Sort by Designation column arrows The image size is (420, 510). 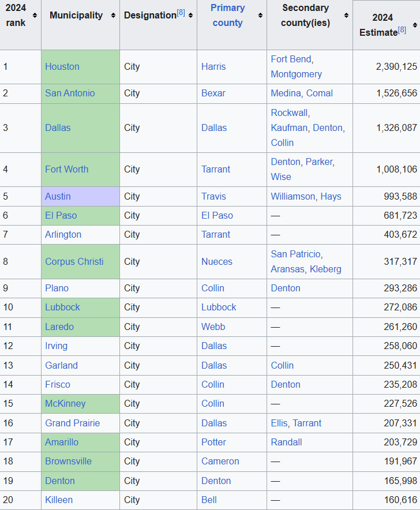190,15
